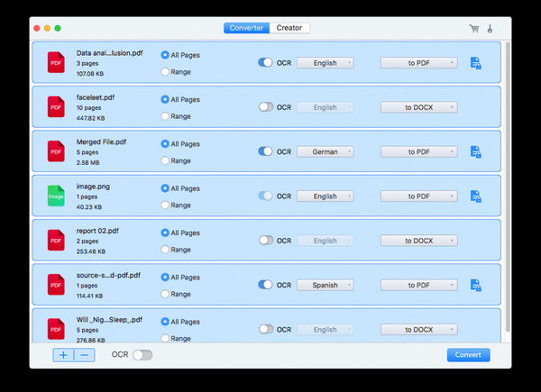Disable OCR for Merged File.pdf
The height and width of the screenshot is (392, 541).
tap(265, 151)
